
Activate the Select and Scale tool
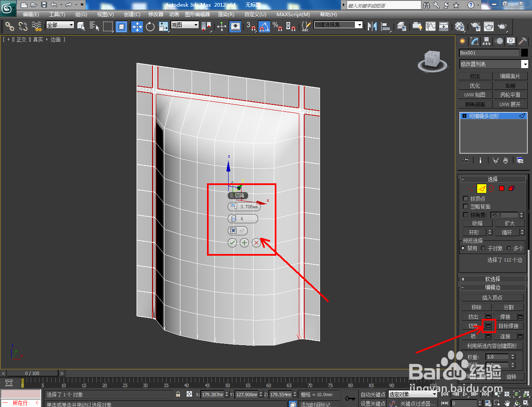[x=163, y=27]
